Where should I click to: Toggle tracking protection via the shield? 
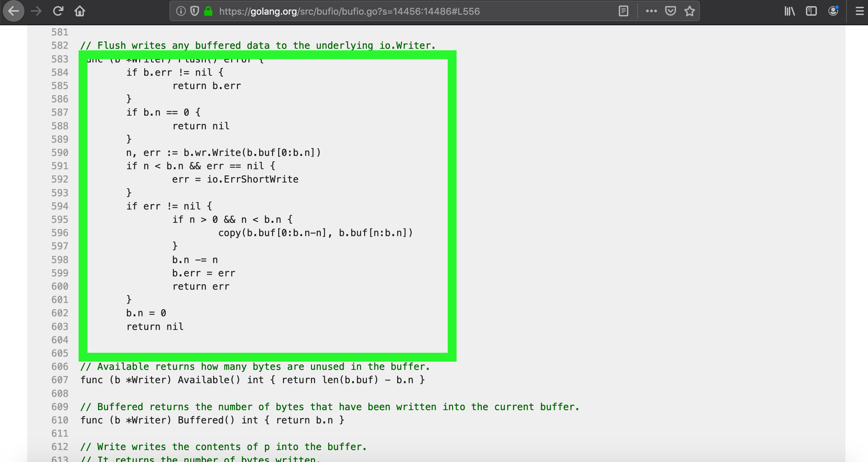coord(194,11)
